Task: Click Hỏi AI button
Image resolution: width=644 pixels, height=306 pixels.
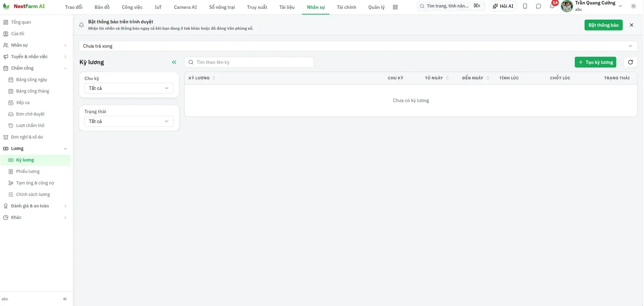Action: pyautogui.click(x=503, y=6)
